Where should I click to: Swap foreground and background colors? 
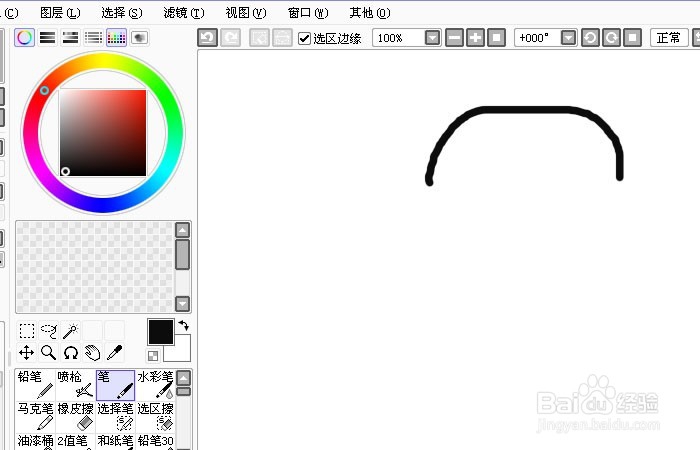coord(183,325)
